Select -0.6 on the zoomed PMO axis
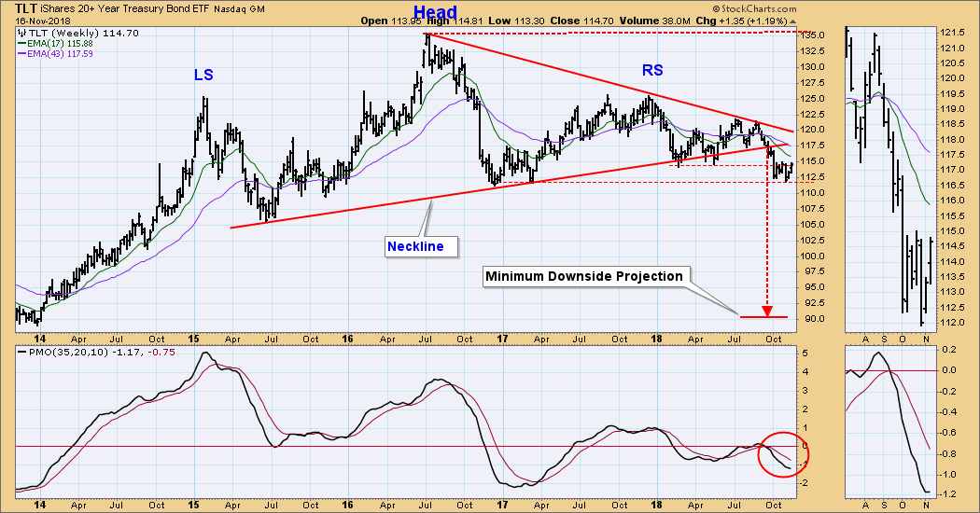 (x=949, y=433)
